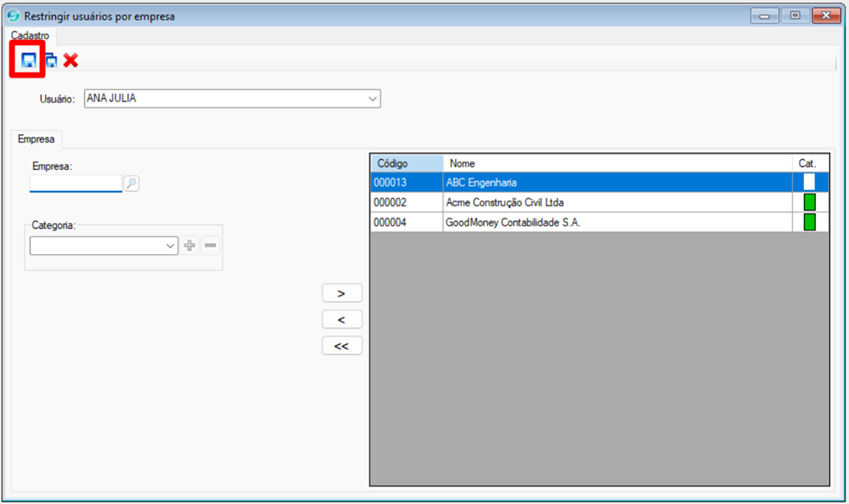Minimize the Restringir usuários por empresa window
The height and width of the screenshot is (504, 849).
[765, 16]
